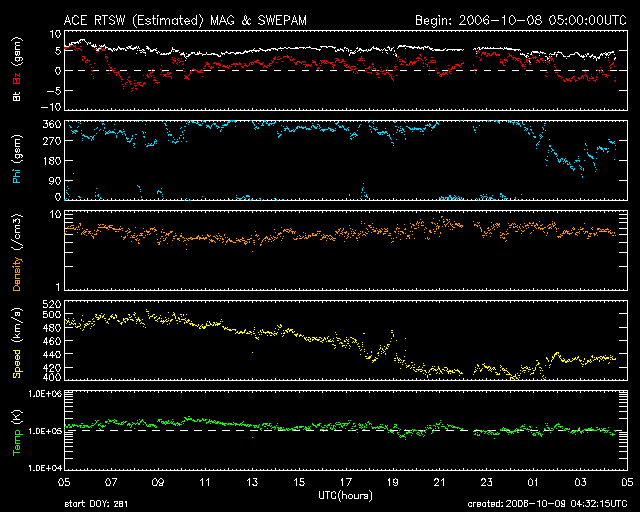Click the "03" hour label on the time axis

tap(580, 482)
